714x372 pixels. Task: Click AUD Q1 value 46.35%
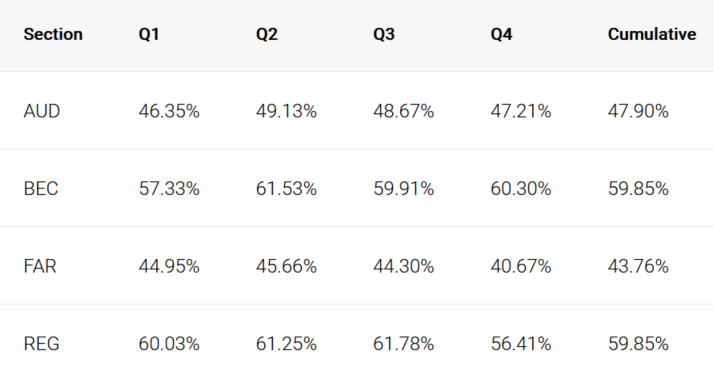pos(169,111)
